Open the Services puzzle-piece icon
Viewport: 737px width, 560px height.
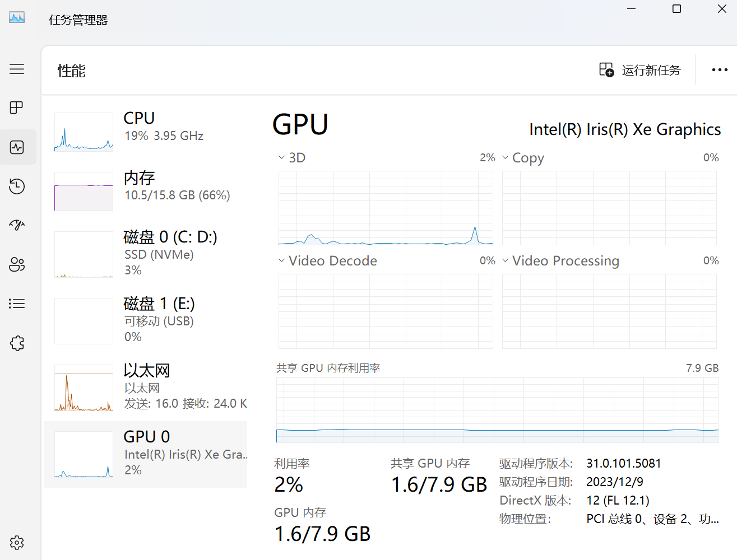[17, 343]
